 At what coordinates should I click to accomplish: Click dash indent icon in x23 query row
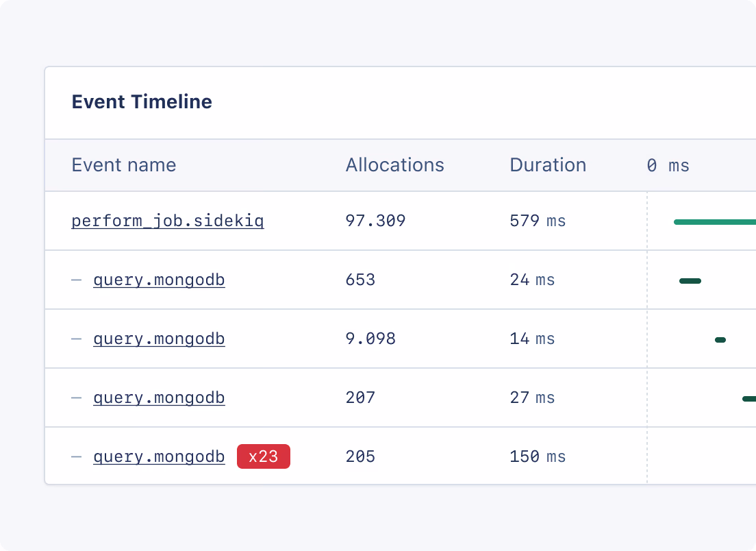tap(77, 457)
